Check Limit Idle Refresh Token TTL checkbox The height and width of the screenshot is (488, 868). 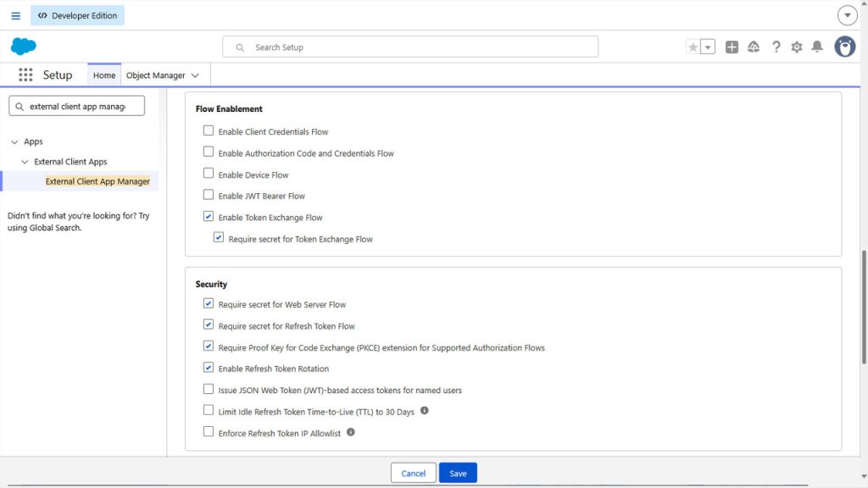click(209, 410)
